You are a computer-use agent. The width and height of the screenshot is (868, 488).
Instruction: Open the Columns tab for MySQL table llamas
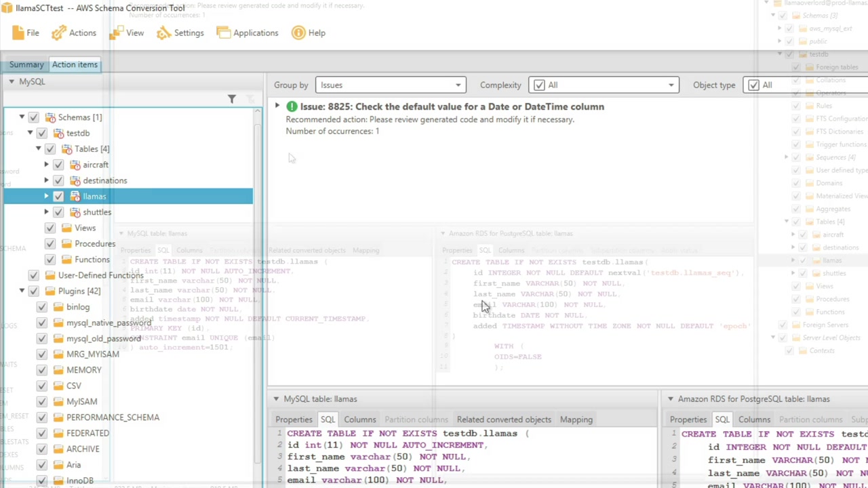pos(359,420)
